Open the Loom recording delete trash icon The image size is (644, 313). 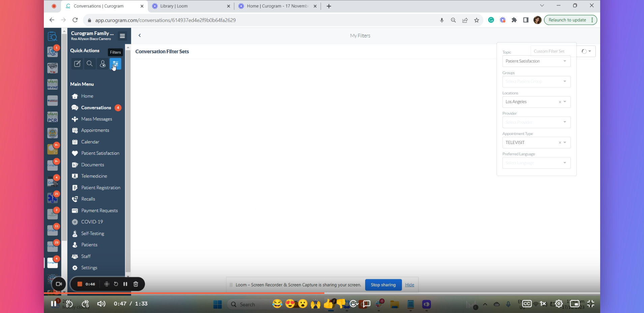click(136, 284)
